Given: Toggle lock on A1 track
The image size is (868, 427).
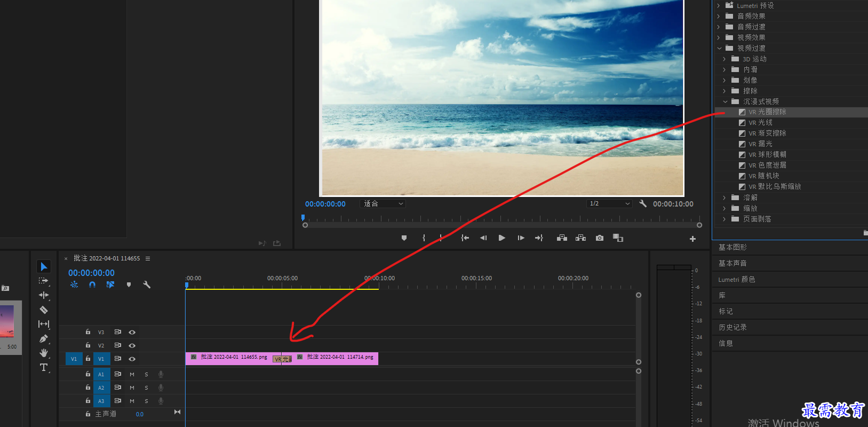Looking at the screenshot, I should click(x=88, y=374).
